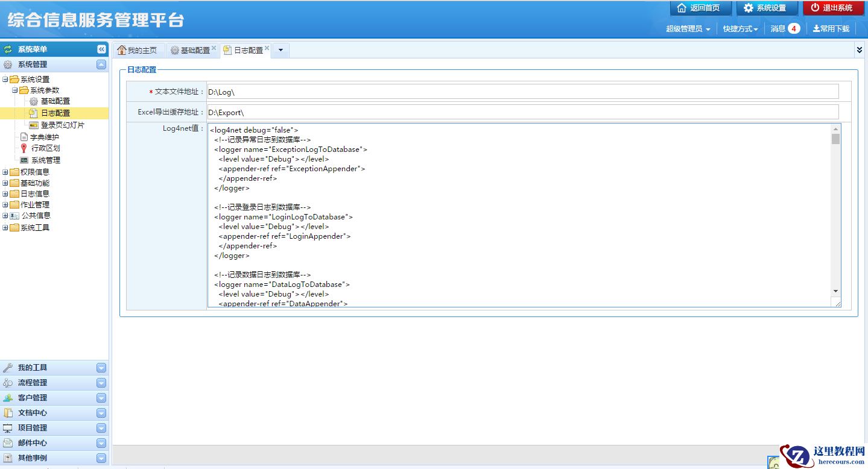Close the 基础配置 tab
The width and height of the screenshot is (868, 469).
pos(214,48)
